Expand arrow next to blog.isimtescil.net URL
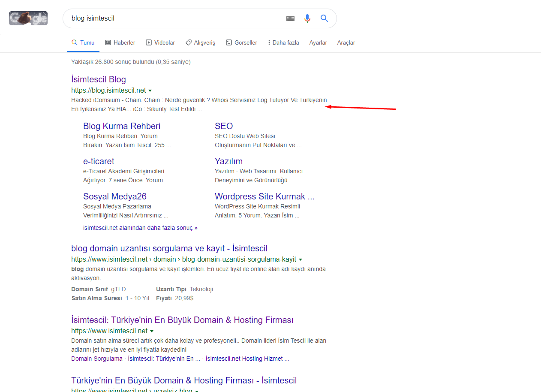This screenshot has width=541, height=392. [150, 90]
